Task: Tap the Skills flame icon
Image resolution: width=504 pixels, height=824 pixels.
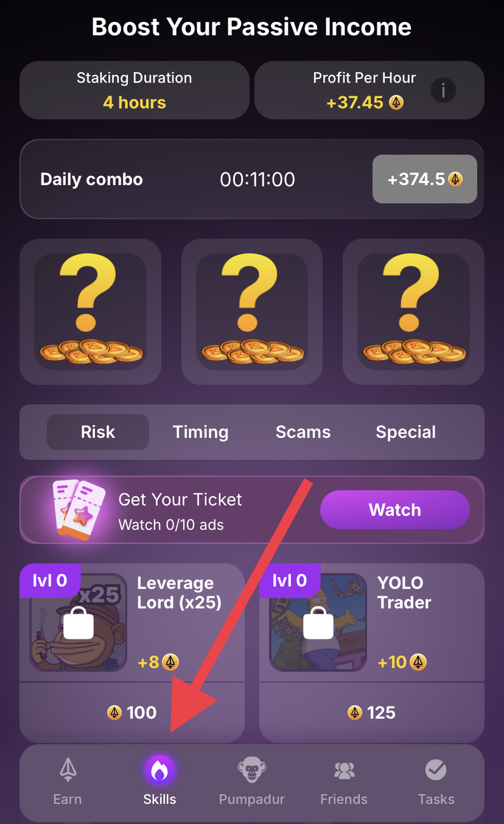Action: point(159,771)
